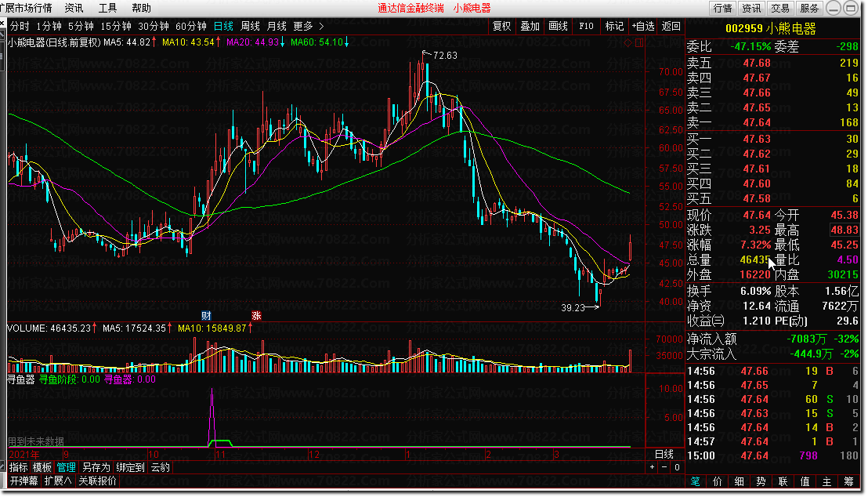
Task: Open the 管理 tab at chart bottom
Action: [x=67, y=467]
